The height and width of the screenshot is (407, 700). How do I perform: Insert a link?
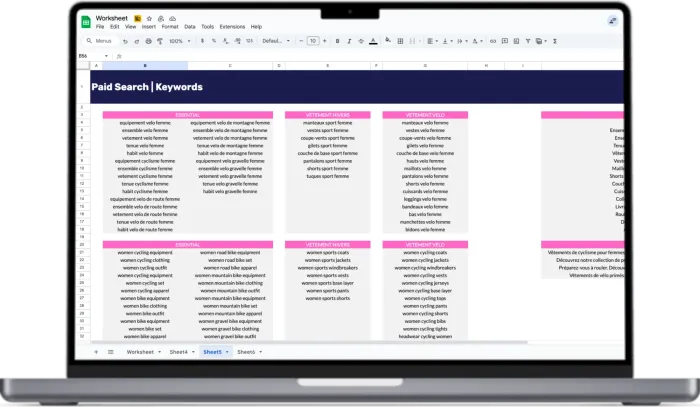(x=493, y=41)
